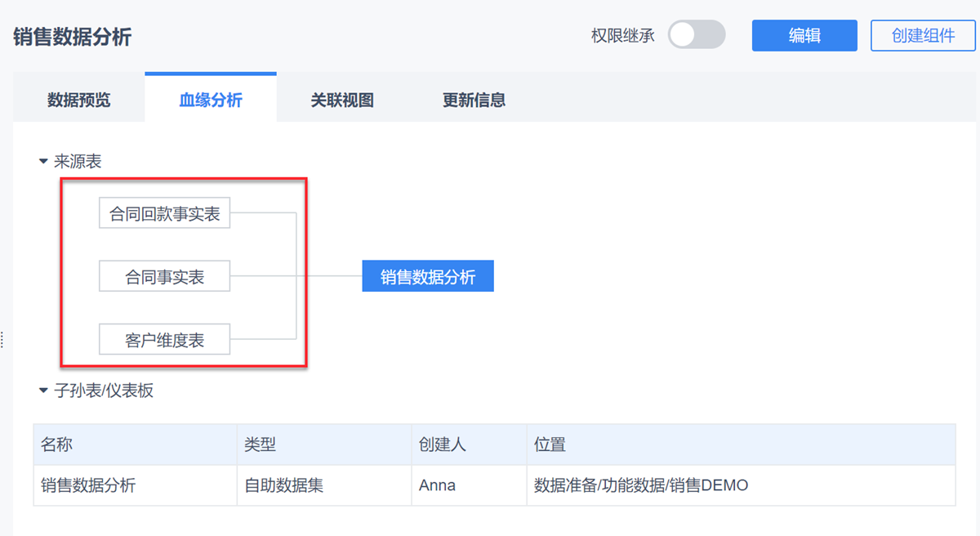
Task: Select the 血缘分析 tab
Action: (x=211, y=100)
